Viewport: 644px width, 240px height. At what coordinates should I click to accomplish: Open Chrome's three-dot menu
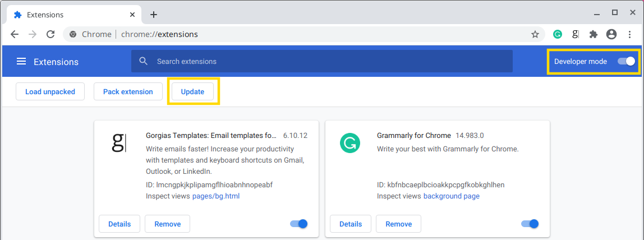pyautogui.click(x=629, y=34)
